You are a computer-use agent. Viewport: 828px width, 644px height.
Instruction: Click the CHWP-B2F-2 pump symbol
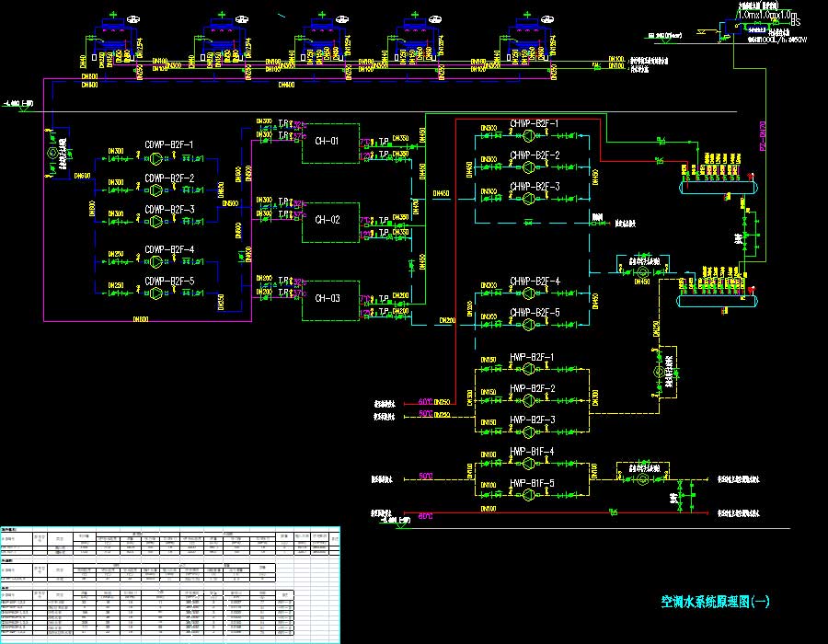pyautogui.click(x=529, y=167)
